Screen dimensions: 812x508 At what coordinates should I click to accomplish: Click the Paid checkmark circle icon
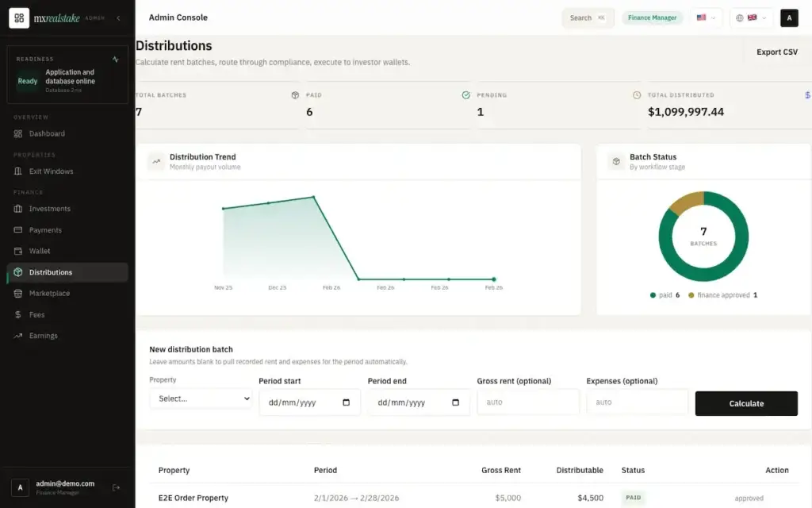[466, 95]
